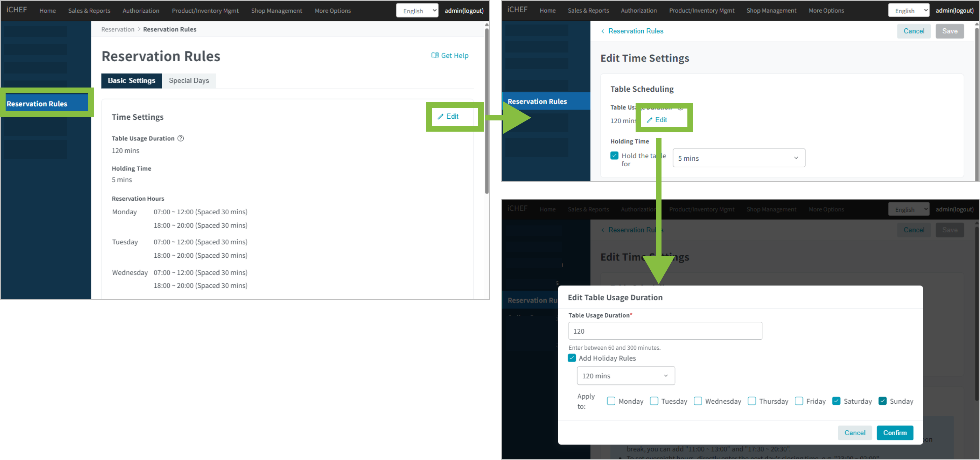Uncheck the Add Holiday Rules checkbox
Viewport: 980px width, 460px height.
tap(572, 358)
